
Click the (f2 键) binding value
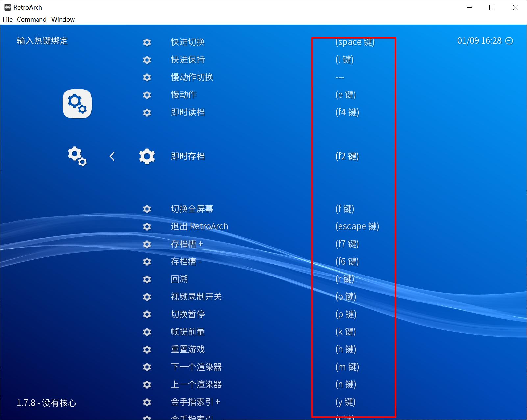[347, 156]
